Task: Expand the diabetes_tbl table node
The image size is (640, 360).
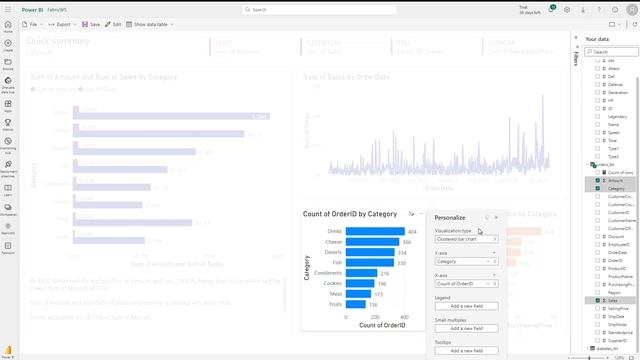Action: click(x=588, y=349)
